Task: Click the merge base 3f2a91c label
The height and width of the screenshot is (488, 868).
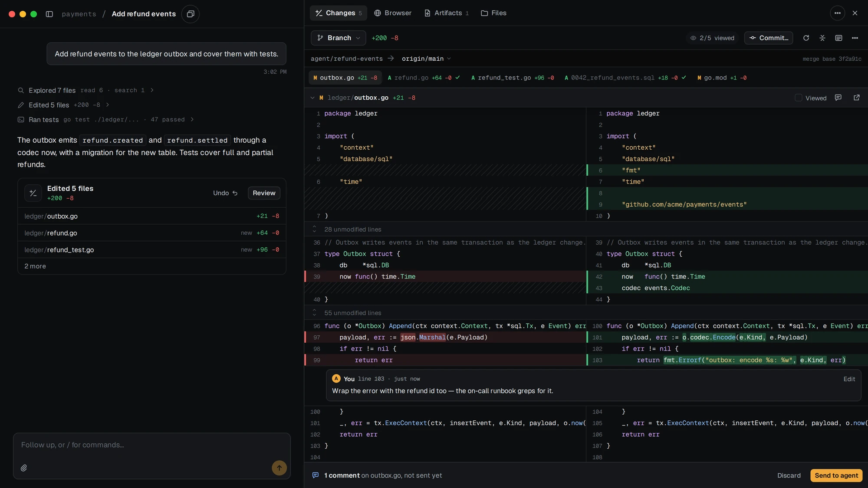Action: pyautogui.click(x=832, y=59)
